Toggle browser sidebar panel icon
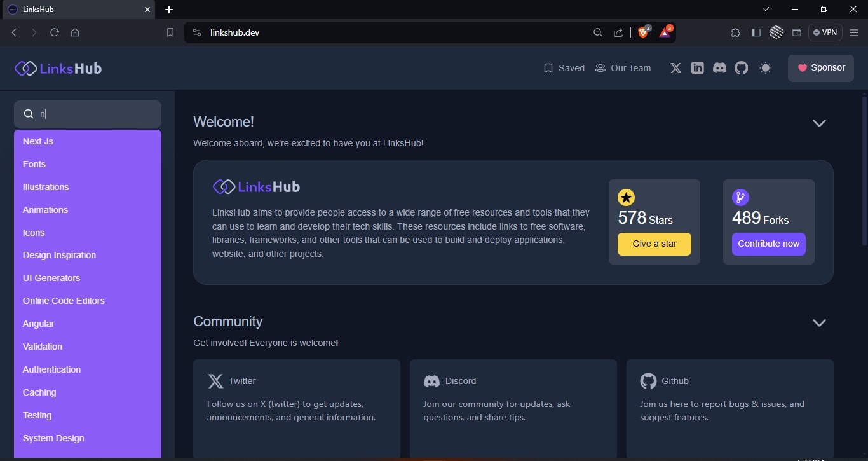The height and width of the screenshot is (461, 868). coord(756,32)
